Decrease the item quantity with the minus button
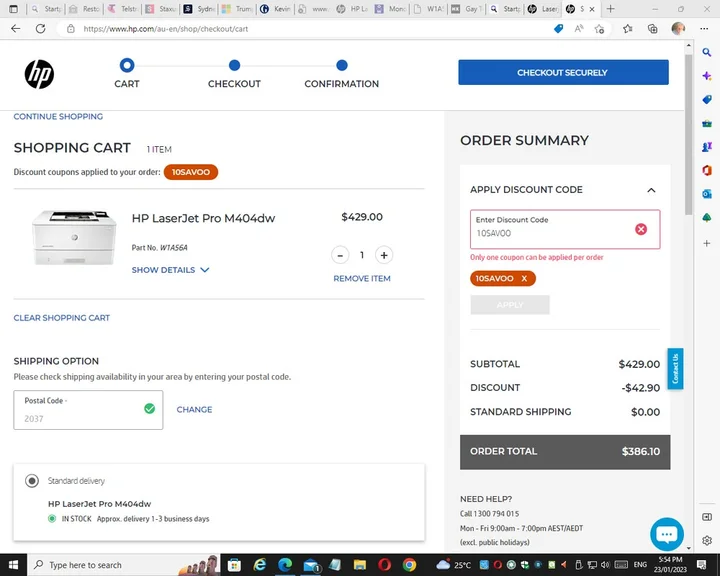Viewport: 720px width, 576px height. click(340, 255)
